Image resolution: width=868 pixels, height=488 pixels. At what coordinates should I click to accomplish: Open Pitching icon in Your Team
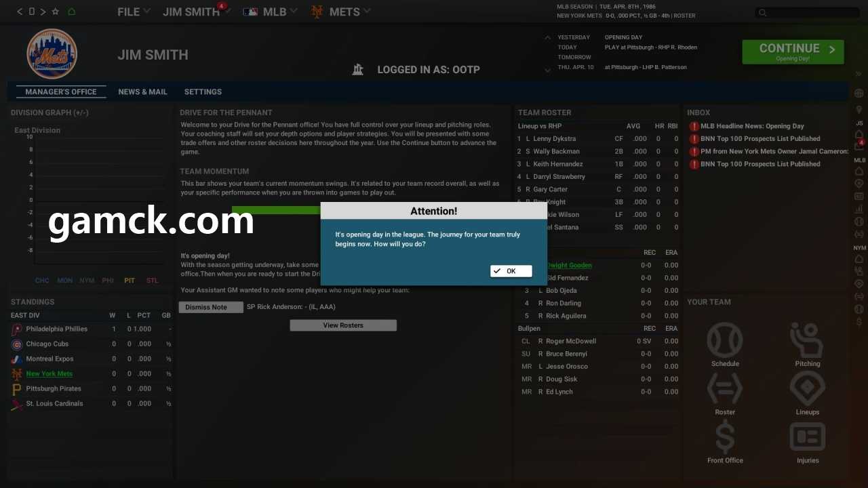(807, 340)
